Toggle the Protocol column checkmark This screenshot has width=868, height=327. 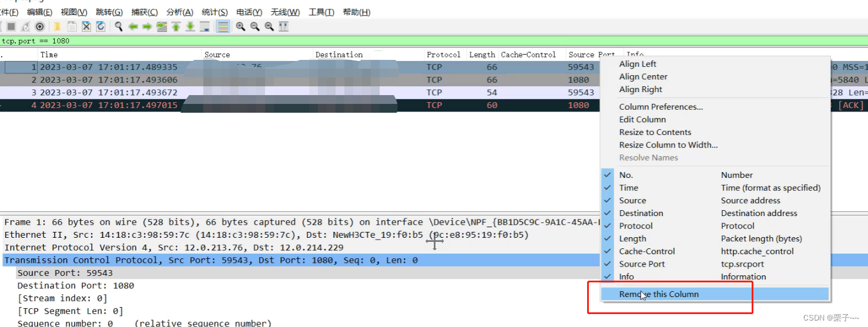(608, 226)
